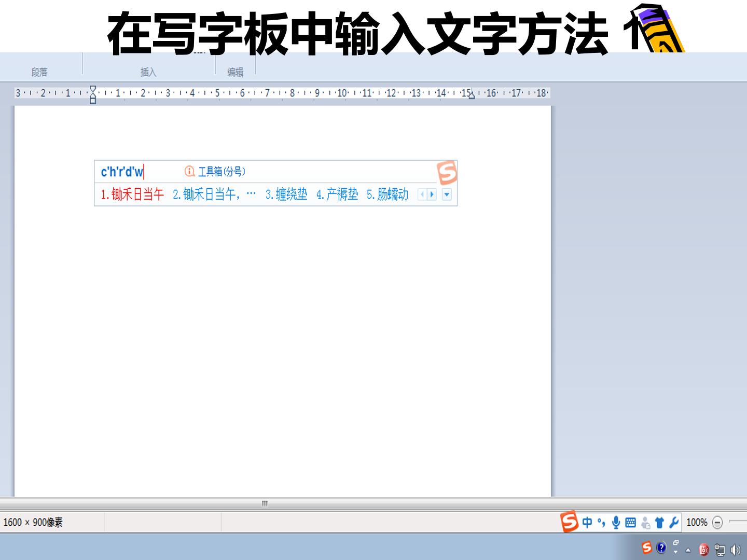The height and width of the screenshot is (560, 747).
Task: Open the IME soft keyboard icon
Action: pos(630,522)
